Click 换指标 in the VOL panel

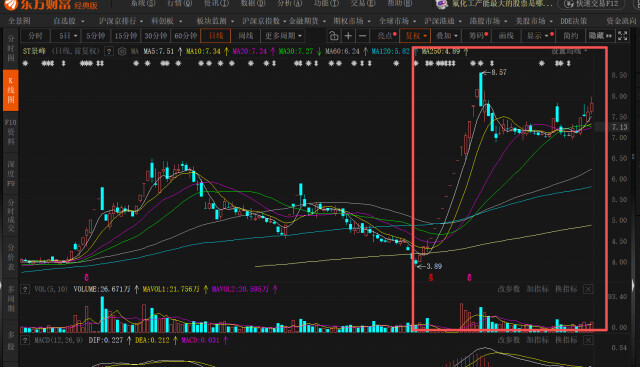(566, 289)
